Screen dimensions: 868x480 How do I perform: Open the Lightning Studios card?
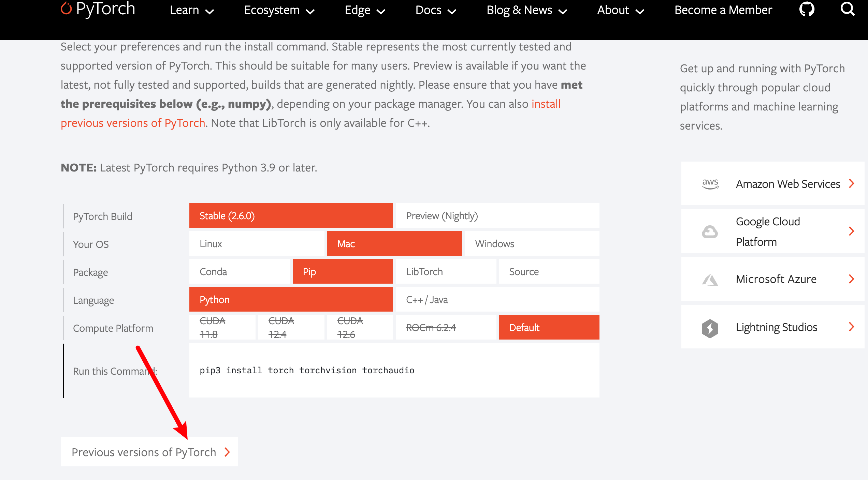coord(773,327)
